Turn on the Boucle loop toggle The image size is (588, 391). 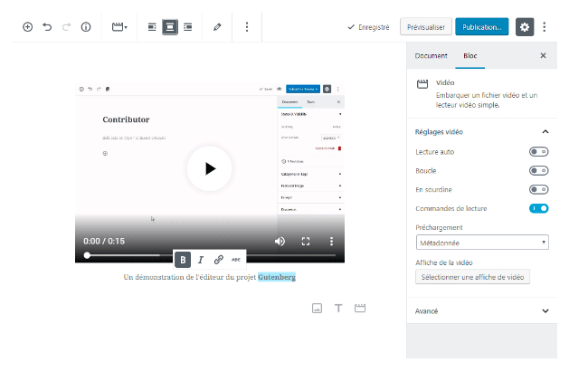(538, 170)
